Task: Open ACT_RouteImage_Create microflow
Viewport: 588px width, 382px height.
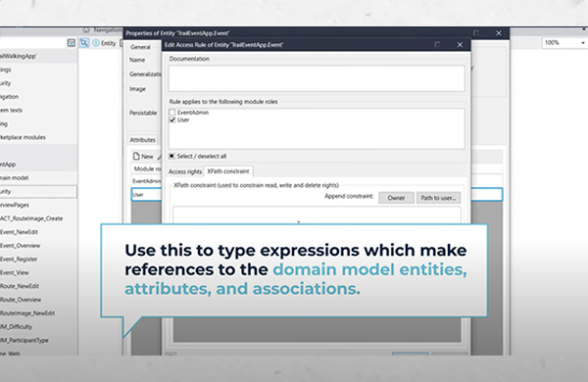Action: (31, 218)
